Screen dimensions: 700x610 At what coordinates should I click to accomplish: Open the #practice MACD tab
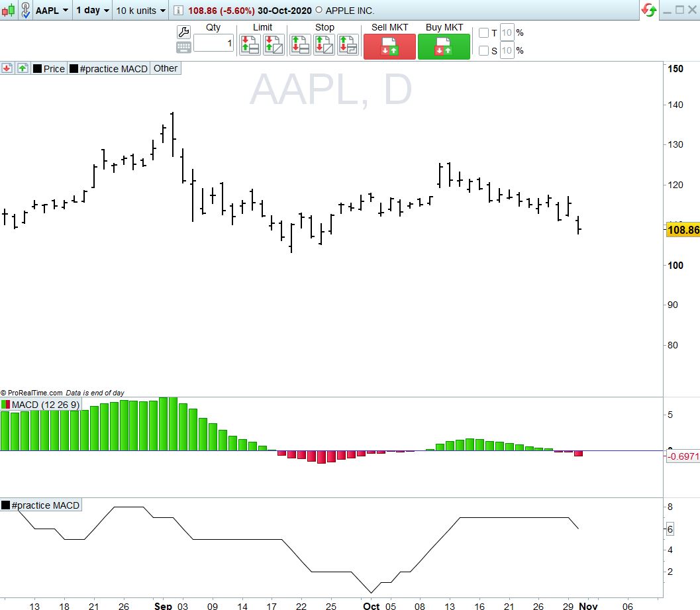[109, 68]
